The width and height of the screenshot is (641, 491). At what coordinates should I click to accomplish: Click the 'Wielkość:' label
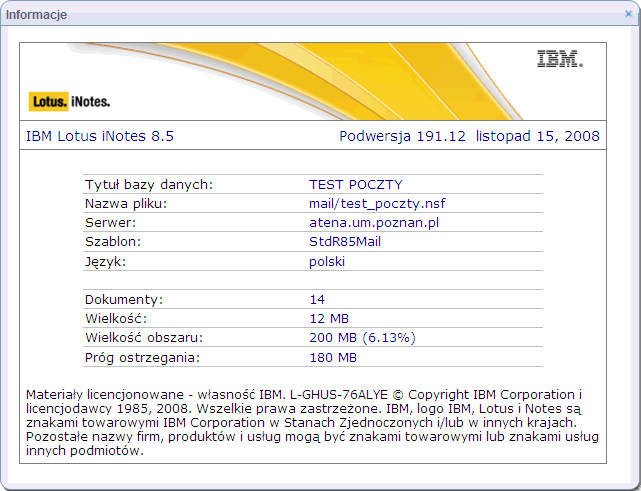(x=116, y=318)
